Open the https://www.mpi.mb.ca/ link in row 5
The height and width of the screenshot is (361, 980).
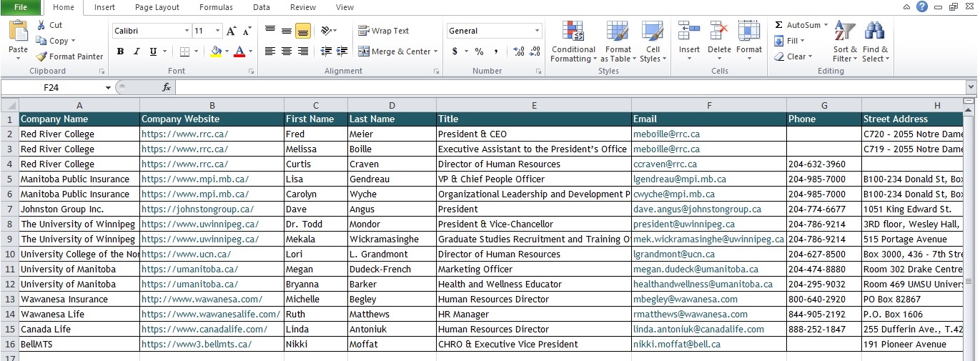195,179
